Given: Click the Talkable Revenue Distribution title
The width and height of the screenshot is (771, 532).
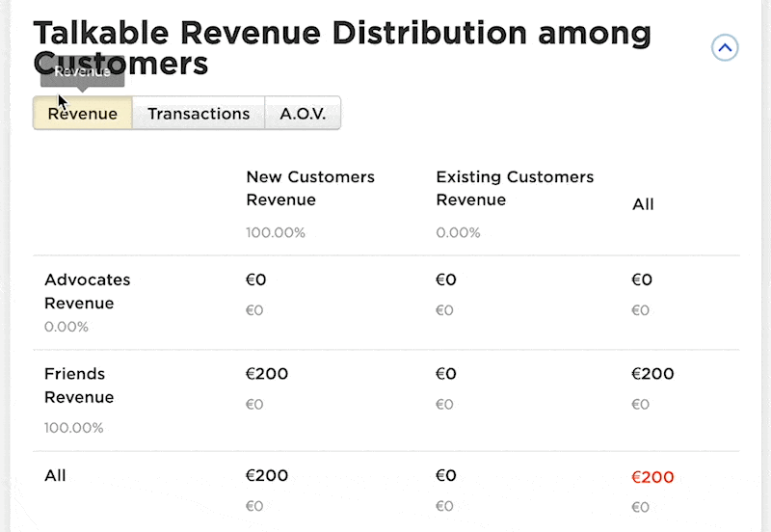Looking at the screenshot, I should (342, 47).
